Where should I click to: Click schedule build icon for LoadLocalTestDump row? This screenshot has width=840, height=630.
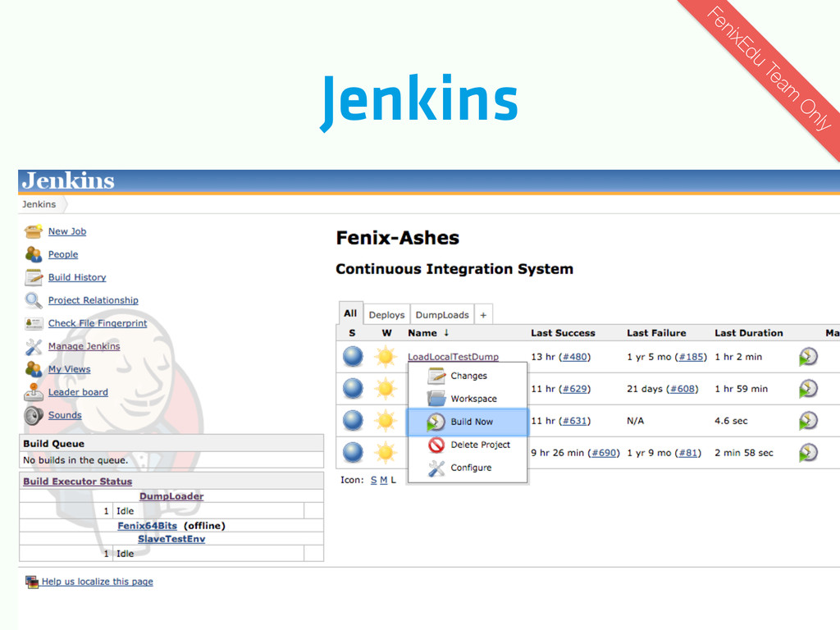808,357
